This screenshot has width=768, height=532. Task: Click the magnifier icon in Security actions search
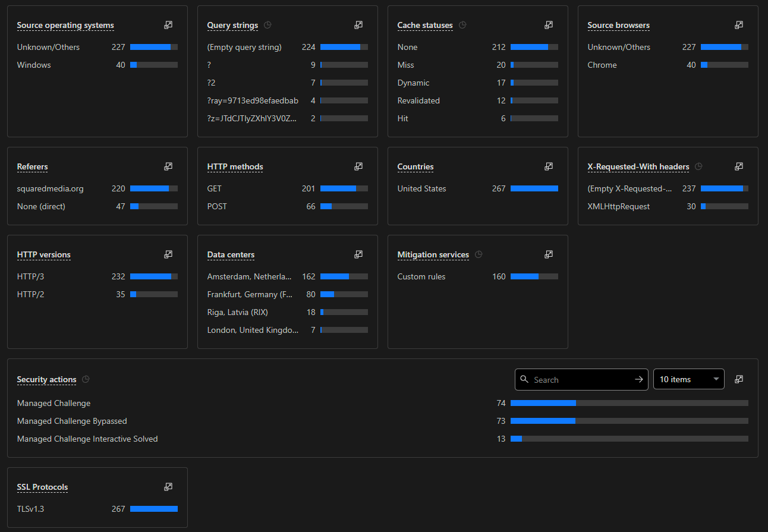(524, 379)
